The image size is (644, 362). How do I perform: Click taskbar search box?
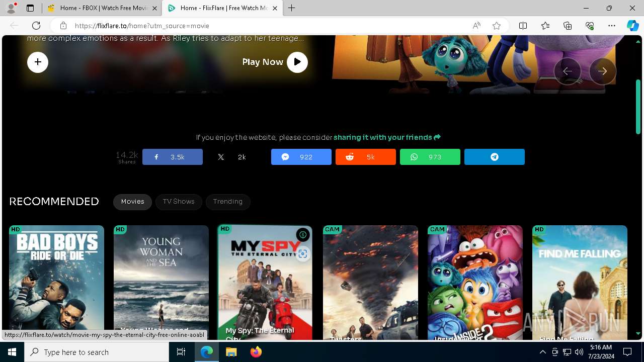[x=97, y=352]
